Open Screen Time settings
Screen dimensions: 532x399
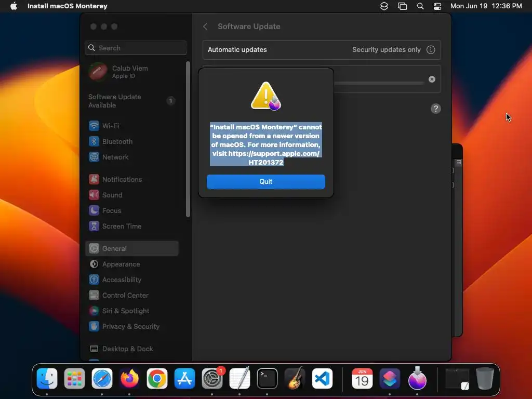[132, 227]
